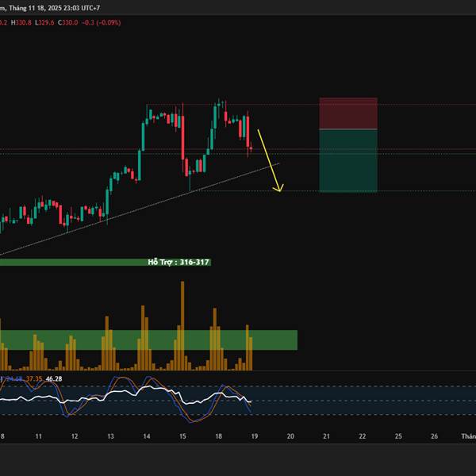Image resolution: width=476 pixels, height=476 pixels.
Task: Click the price change -0.3 (-0.09%)
Action: pyautogui.click(x=101, y=23)
